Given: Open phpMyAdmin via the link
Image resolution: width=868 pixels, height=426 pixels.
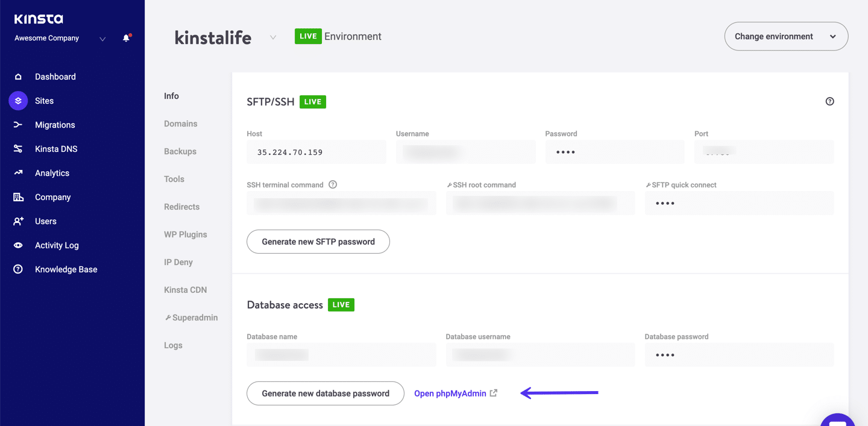Looking at the screenshot, I should click(x=450, y=393).
